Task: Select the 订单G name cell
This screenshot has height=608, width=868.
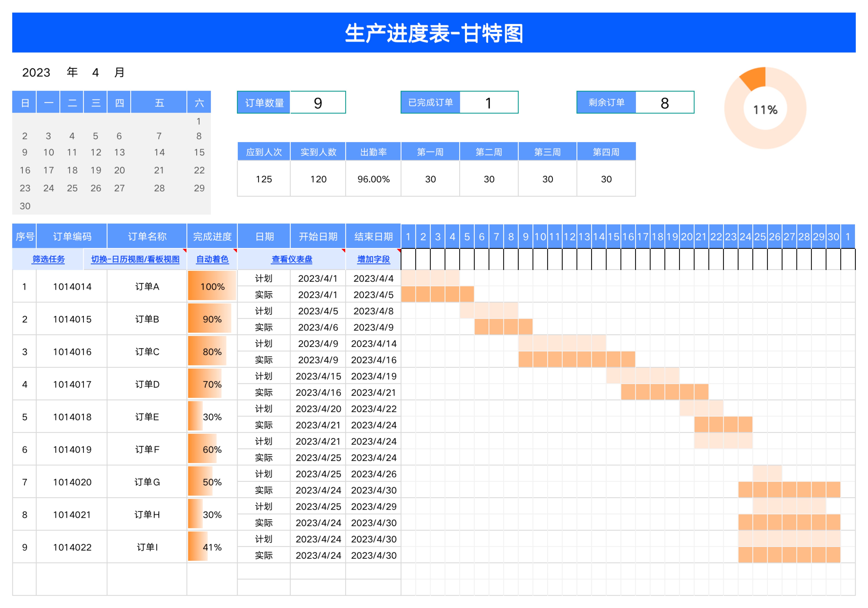Action: [x=147, y=482]
